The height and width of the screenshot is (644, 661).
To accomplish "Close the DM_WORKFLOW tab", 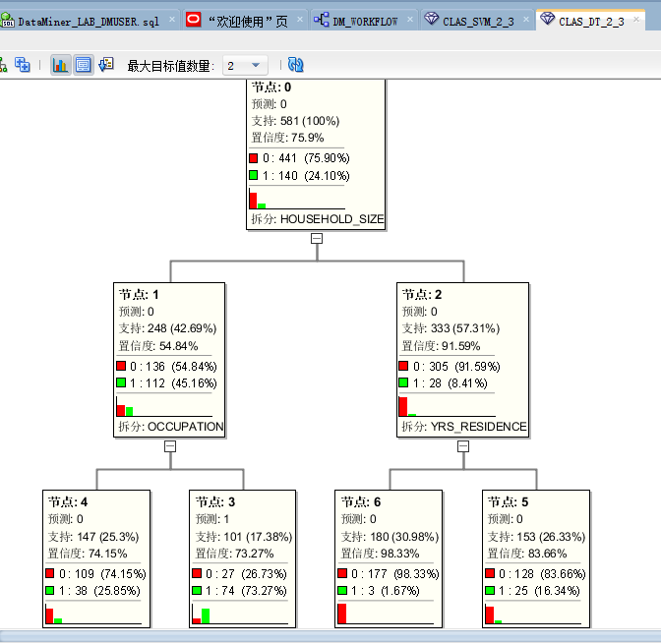I will tap(410, 20).
